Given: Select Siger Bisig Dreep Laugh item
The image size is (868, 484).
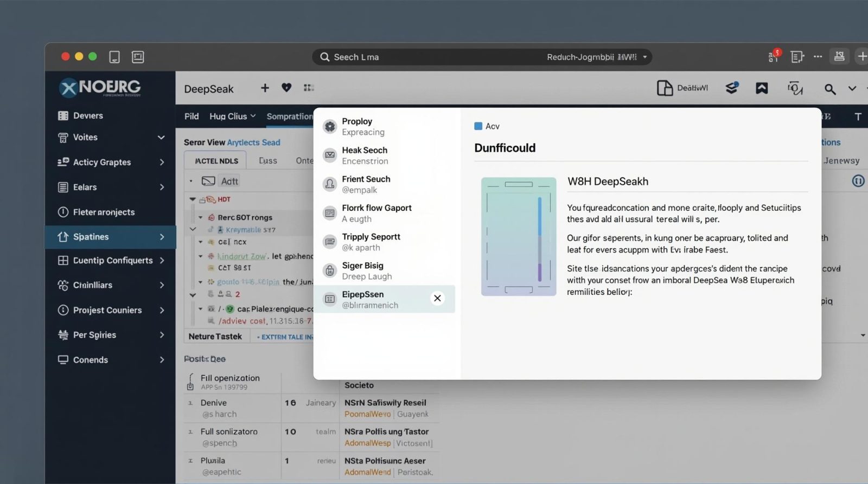Looking at the screenshot, I should (x=385, y=270).
